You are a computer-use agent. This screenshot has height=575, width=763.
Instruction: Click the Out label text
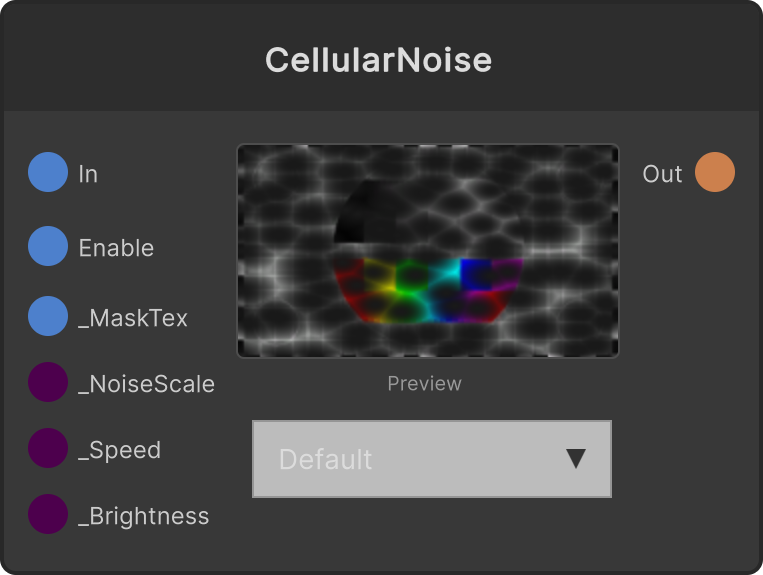point(662,174)
